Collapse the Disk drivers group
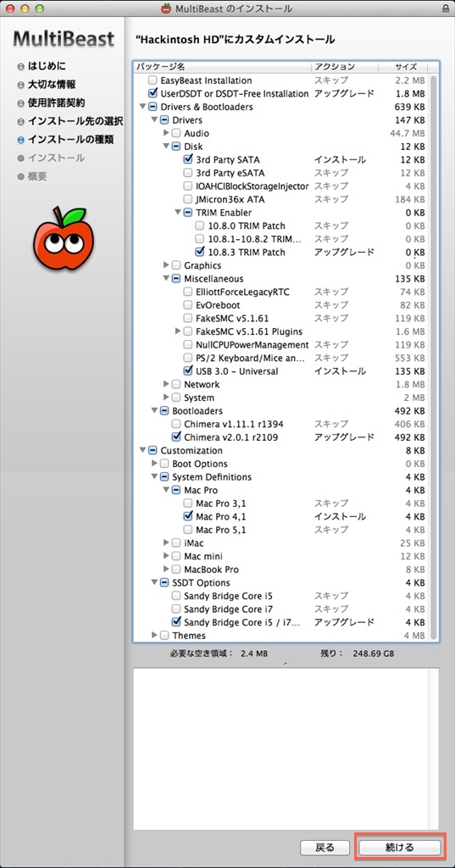 pos(167,147)
